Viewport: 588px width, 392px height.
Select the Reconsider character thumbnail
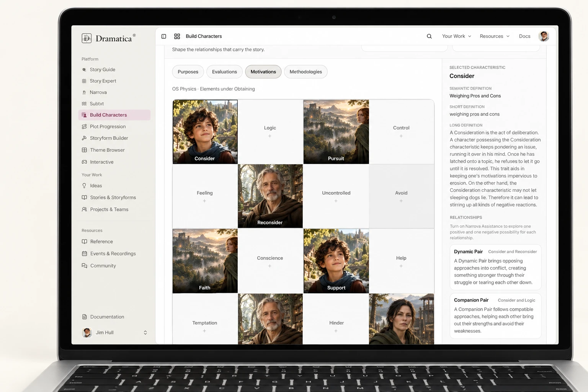(x=270, y=196)
